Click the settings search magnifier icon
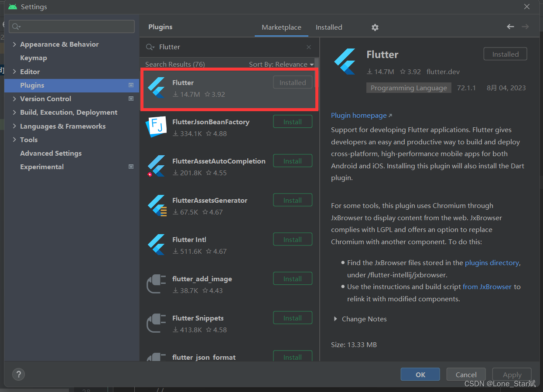The height and width of the screenshot is (392, 543). (16, 27)
